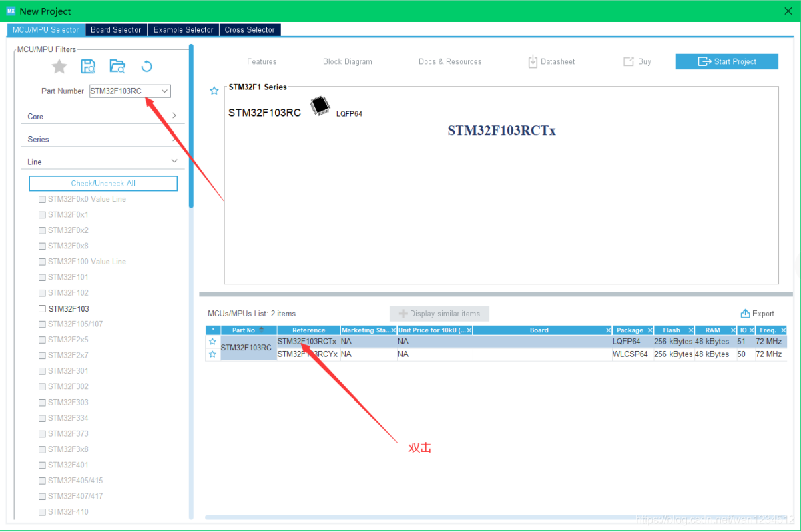Switch to the Board Selector tab
Screen dimensions: 801x532
click(115, 30)
